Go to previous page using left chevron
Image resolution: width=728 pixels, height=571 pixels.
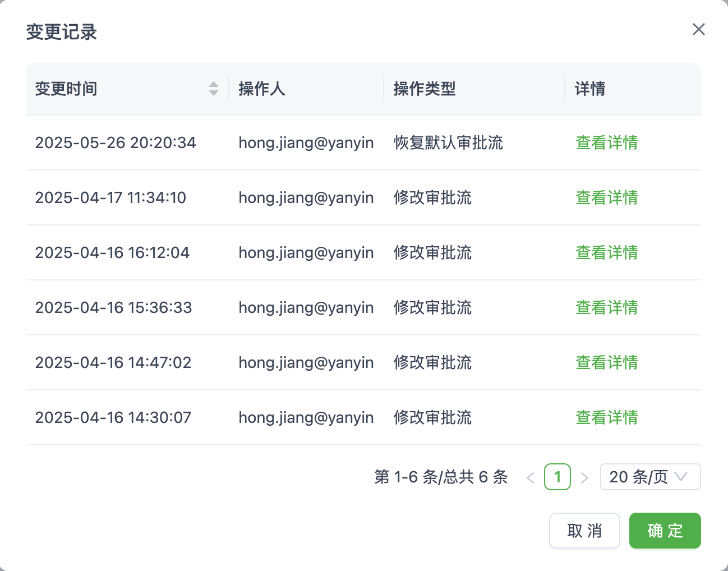tap(530, 477)
